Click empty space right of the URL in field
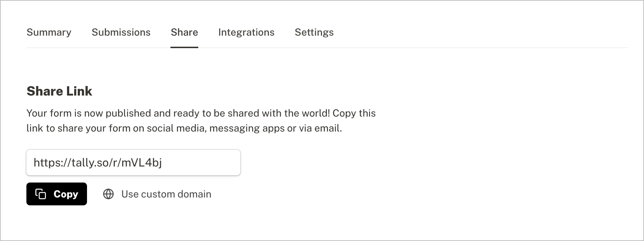The image size is (644, 241). (x=203, y=163)
